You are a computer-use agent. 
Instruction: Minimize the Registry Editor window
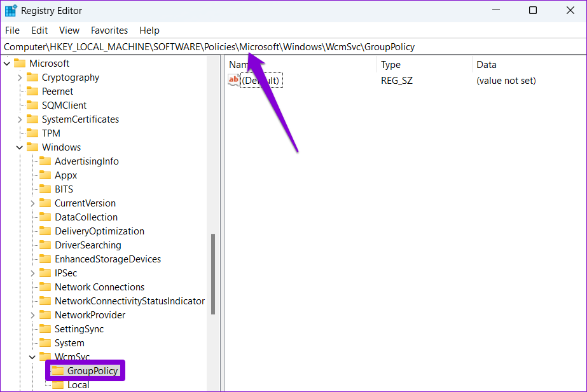(496, 10)
